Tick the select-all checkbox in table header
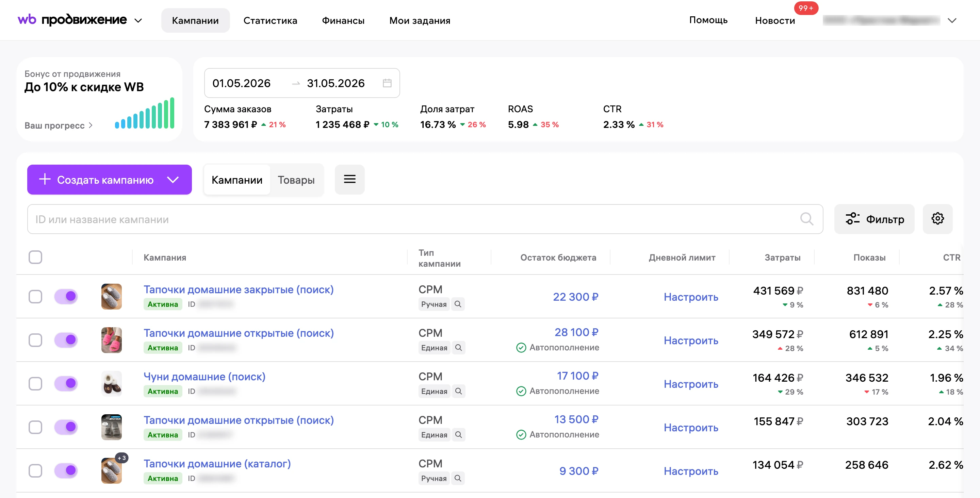The image size is (980, 498). coord(35,257)
